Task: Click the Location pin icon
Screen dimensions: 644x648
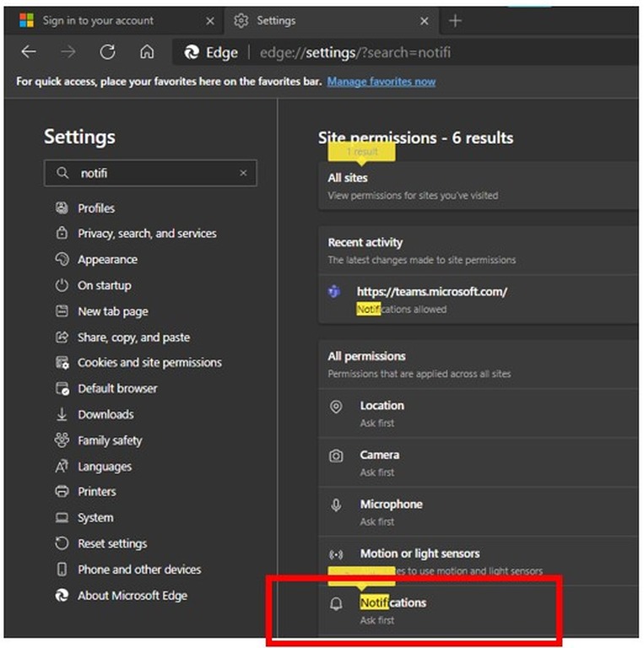Action: click(336, 407)
